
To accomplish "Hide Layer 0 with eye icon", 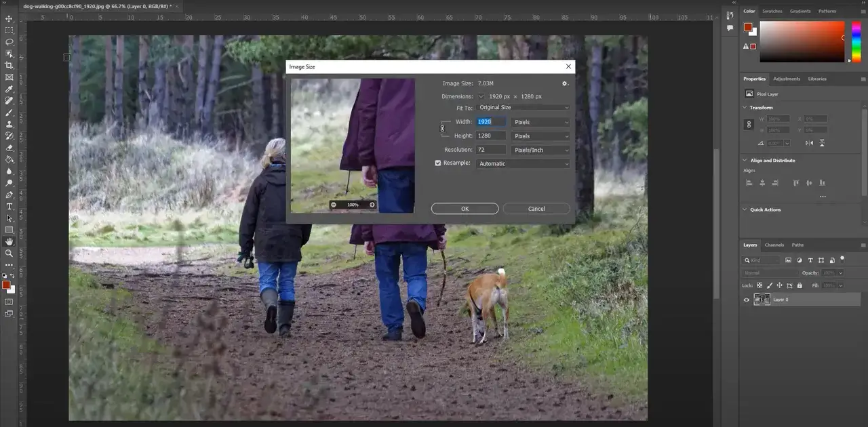I will pyautogui.click(x=747, y=300).
